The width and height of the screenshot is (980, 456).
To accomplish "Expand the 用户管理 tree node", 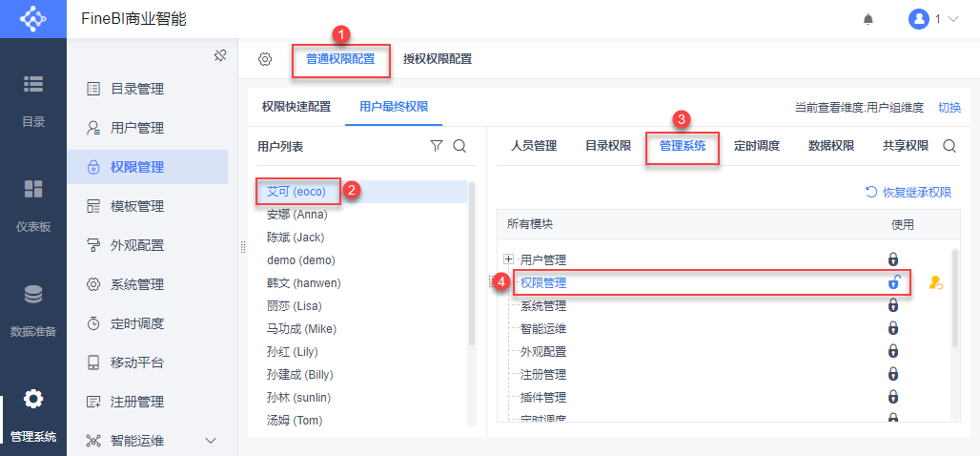I will click(x=508, y=259).
